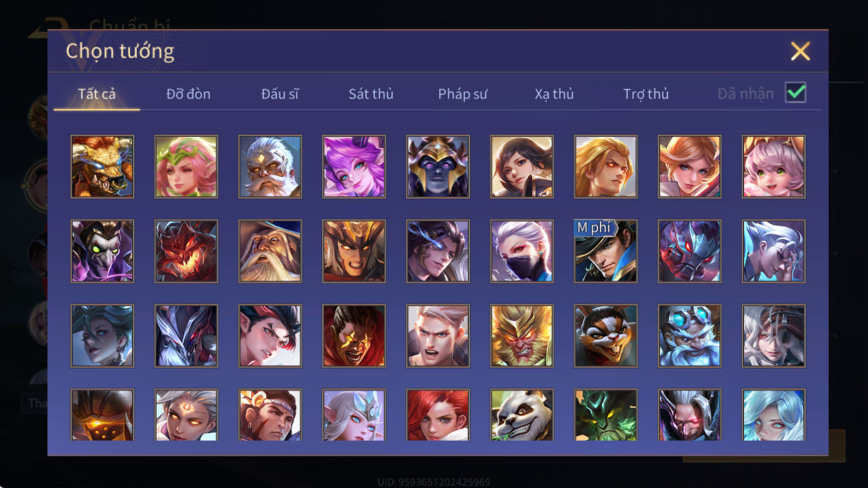
Task: Choose the masked silver-haired ninja hero
Action: (x=522, y=251)
